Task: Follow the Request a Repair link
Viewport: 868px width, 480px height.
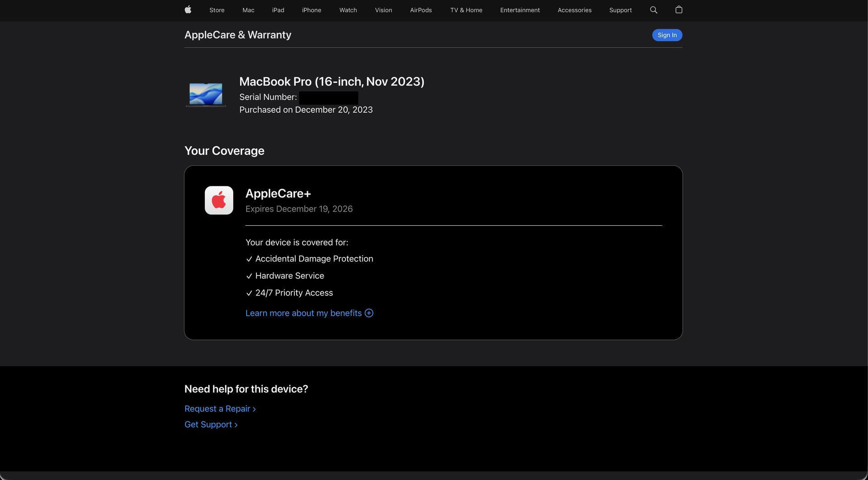Action: point(220,409)
